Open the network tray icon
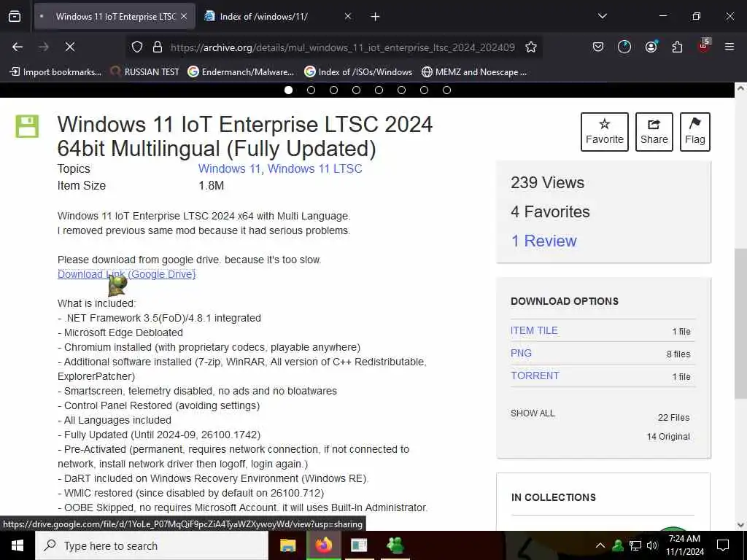 [x=635, y=545]
